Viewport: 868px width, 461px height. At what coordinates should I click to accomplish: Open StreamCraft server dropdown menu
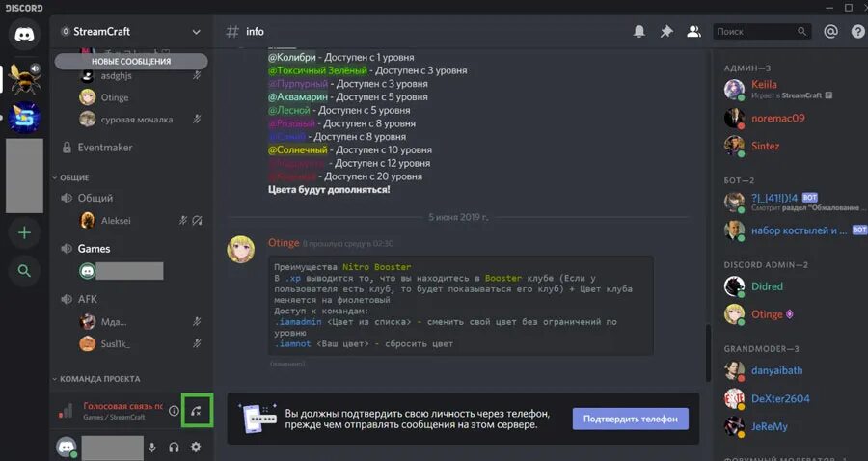(x=196, y=32)
